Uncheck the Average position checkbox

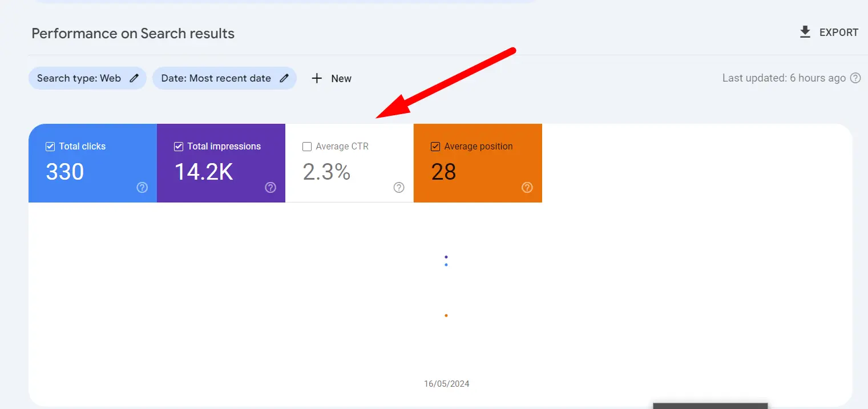[x=435, y=147]
